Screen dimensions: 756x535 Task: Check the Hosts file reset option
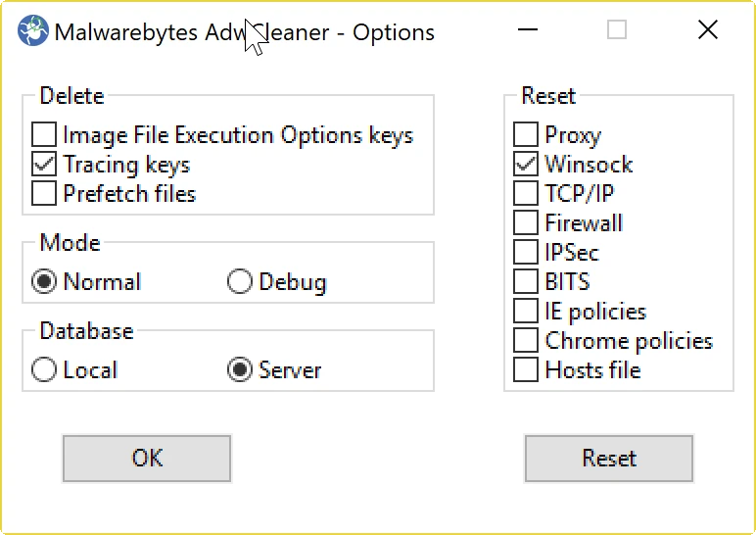pyautogui.click(x=526, y=370)
